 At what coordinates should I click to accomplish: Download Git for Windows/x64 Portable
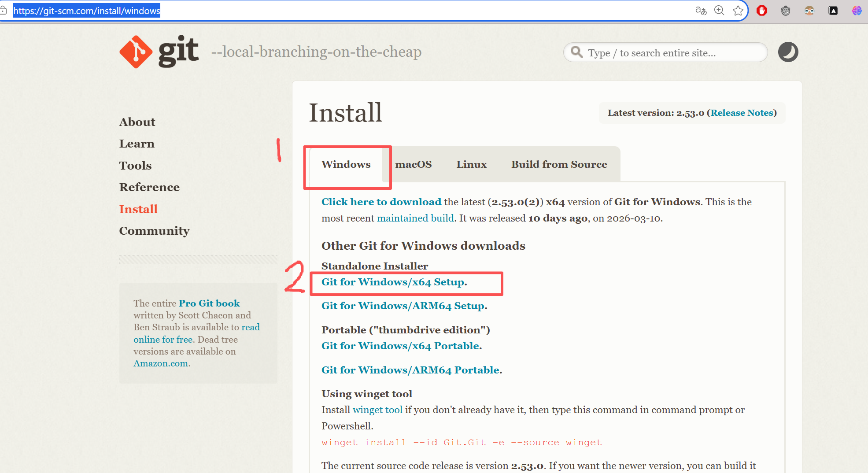400,346
